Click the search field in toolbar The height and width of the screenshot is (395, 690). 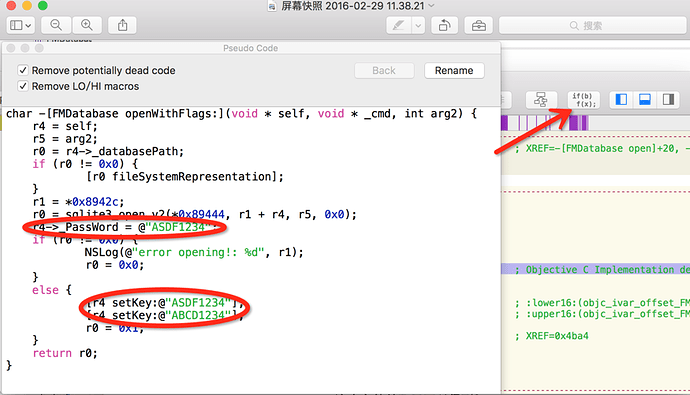click(x=592, y=26)
